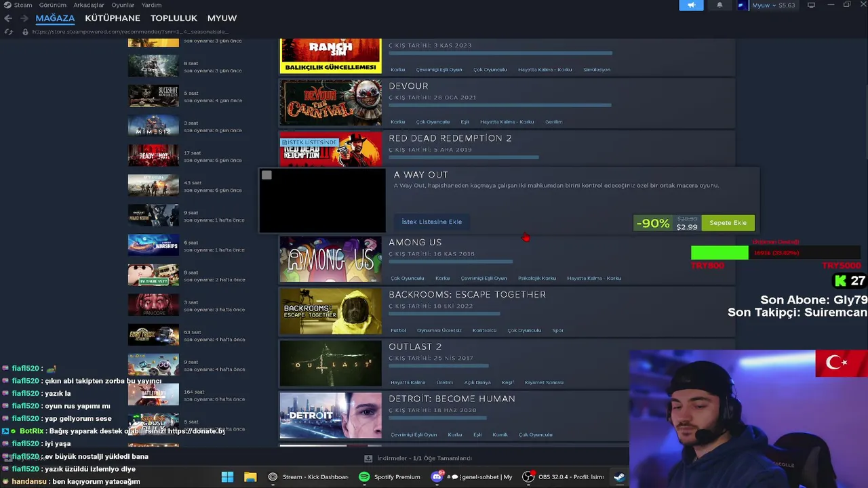The height and width of the screenshot is (488, 868).
Task: Open the Görünüm menu
Action: [x=53, y=5]
